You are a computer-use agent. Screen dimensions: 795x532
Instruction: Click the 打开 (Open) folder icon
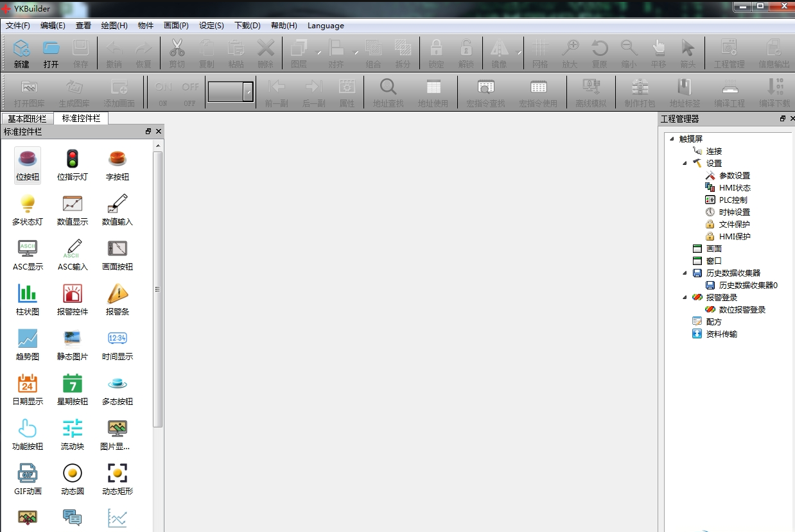[51, 53]
